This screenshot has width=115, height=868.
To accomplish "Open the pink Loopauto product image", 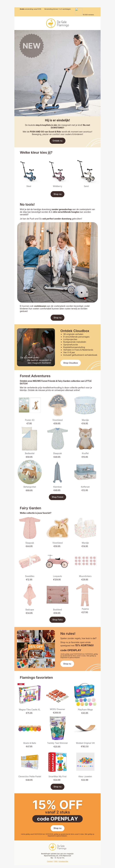I will pyautogui.click(x=57, y=561).
